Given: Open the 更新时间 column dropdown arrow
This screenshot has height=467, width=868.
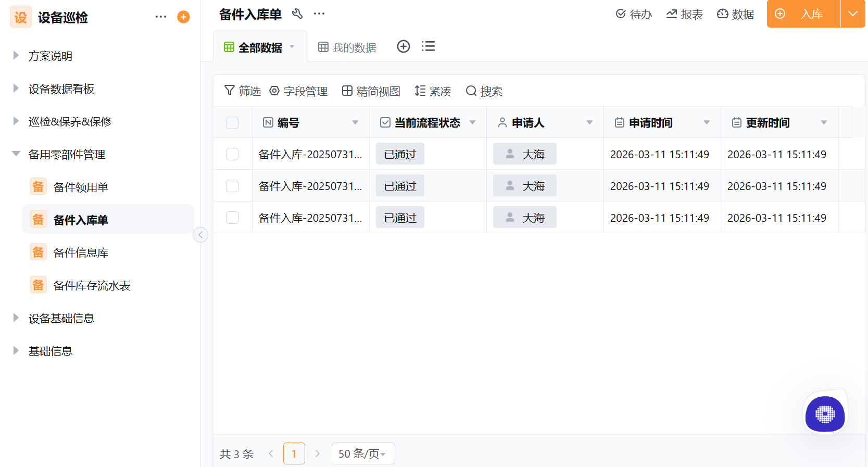Looking at the screenshot, I should pos(824,123).
